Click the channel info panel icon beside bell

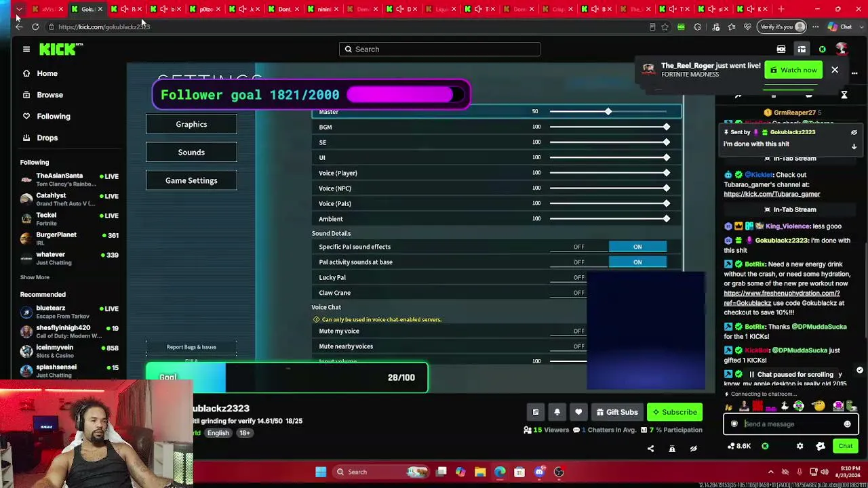click(535, 412)
